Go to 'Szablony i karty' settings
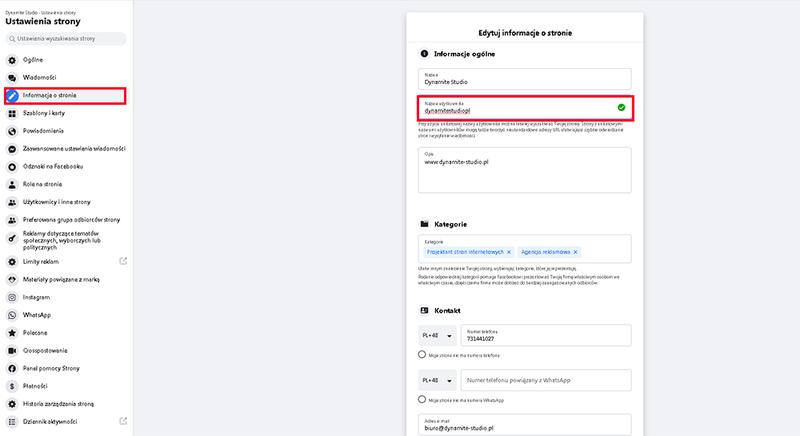This screenshot has height=436, width=800. click(x=50, y=113)
